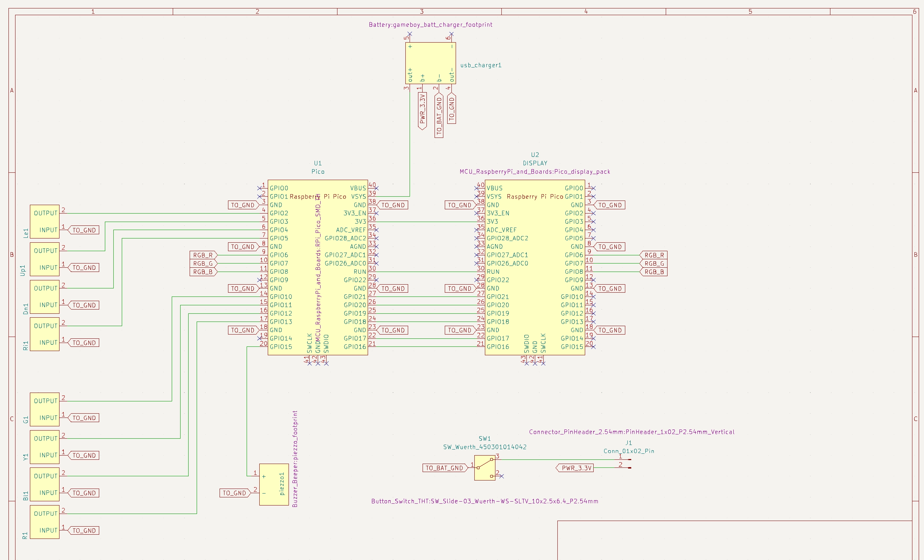Screen dimensions: 924x560
Task: Select the RGB_G label right of U2
Action: 654,263
